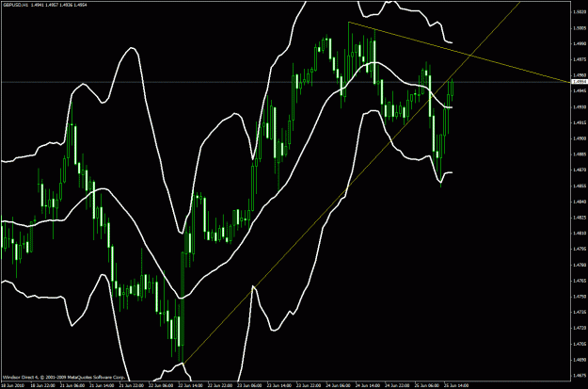This screenshot has height=389, width=588.
Task: Click the 25 Jun 06:00 time label
Action: pos(426,385)
